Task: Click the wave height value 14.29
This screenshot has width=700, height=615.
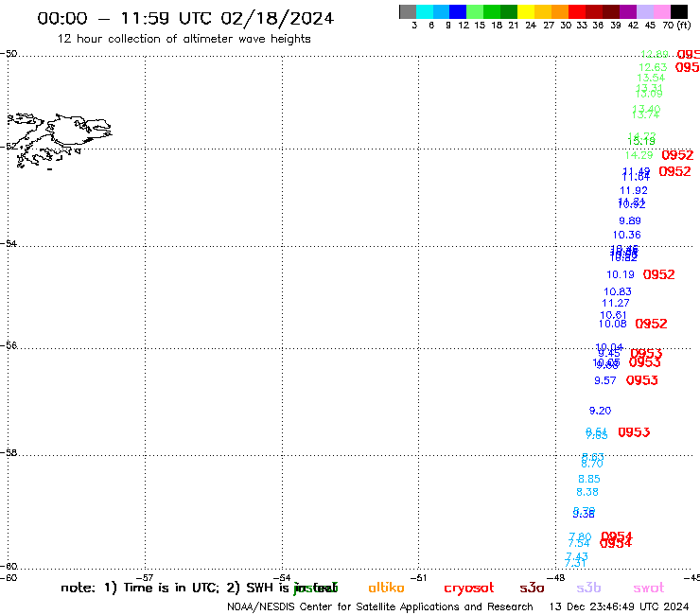Action: click(639, 155)
